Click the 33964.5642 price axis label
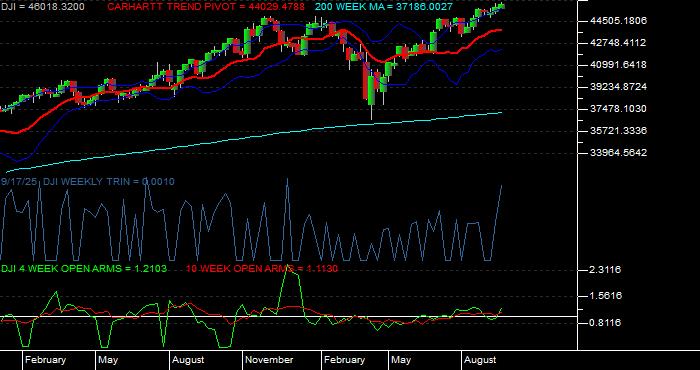 tap(618, 153)
